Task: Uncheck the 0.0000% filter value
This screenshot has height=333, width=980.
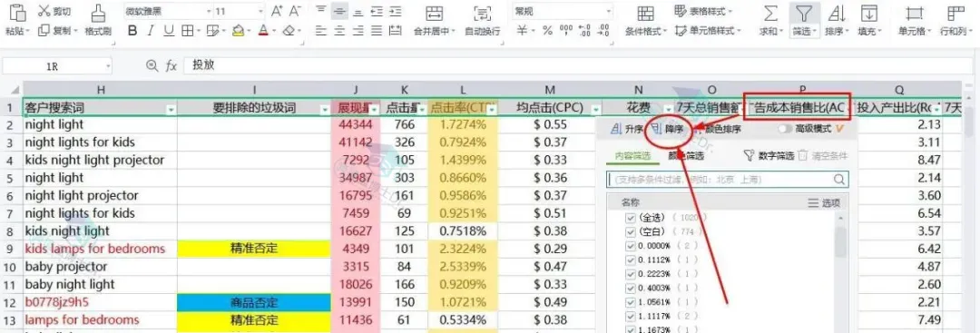Action: 630,246
